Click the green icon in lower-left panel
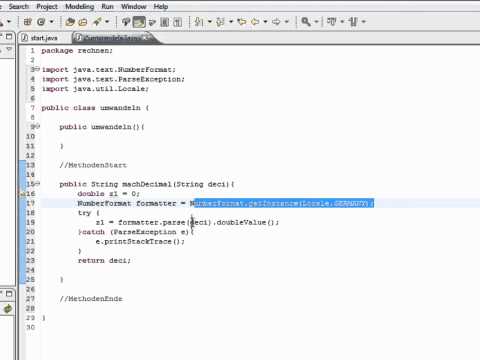Image resolution: width=480 pixels, height=360 pixels. (7, 309)
